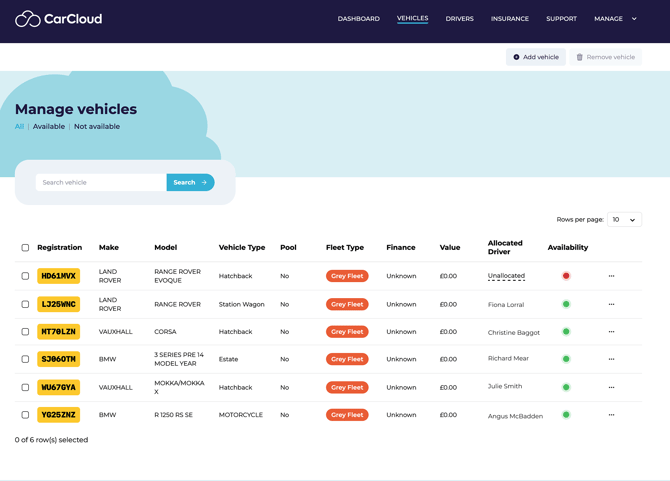Click the 'MOKKA/MOKKA X' model cell
This screenshot has width=670, height=481.
point(179,387)
